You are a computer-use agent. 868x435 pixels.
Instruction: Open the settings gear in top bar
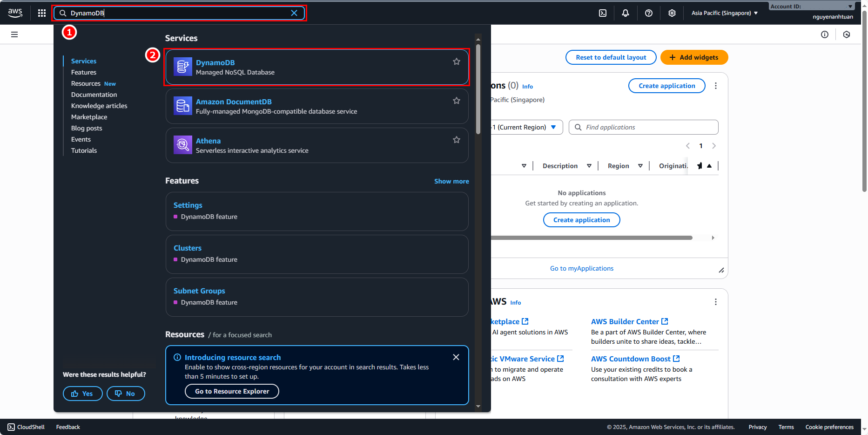[x=672, y=13]
